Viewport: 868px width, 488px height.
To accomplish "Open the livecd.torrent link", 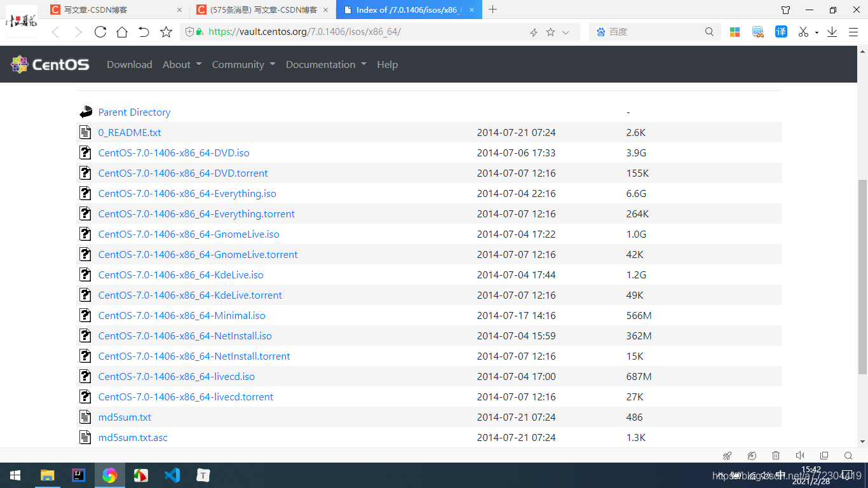I will 186,396.
